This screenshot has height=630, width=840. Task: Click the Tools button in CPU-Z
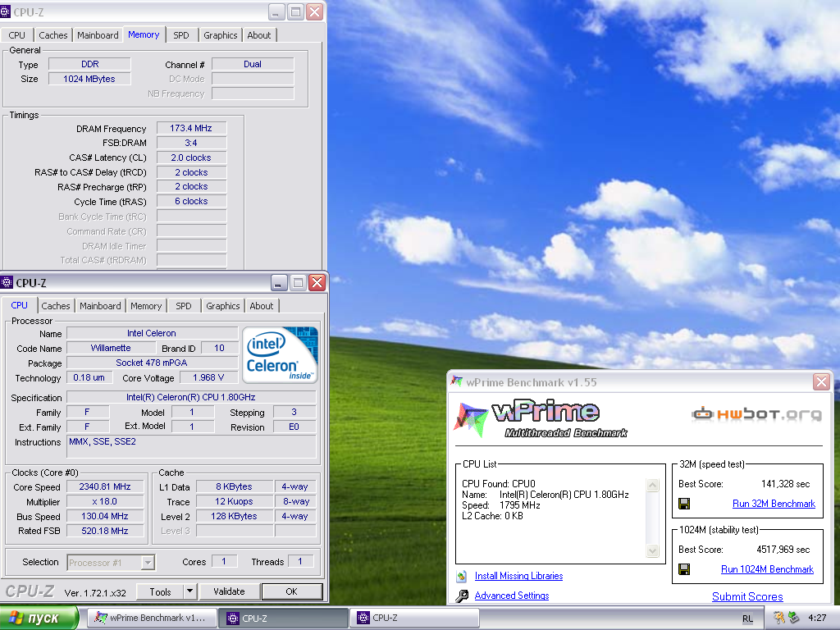pyautogui.click(x=160, y=591)
